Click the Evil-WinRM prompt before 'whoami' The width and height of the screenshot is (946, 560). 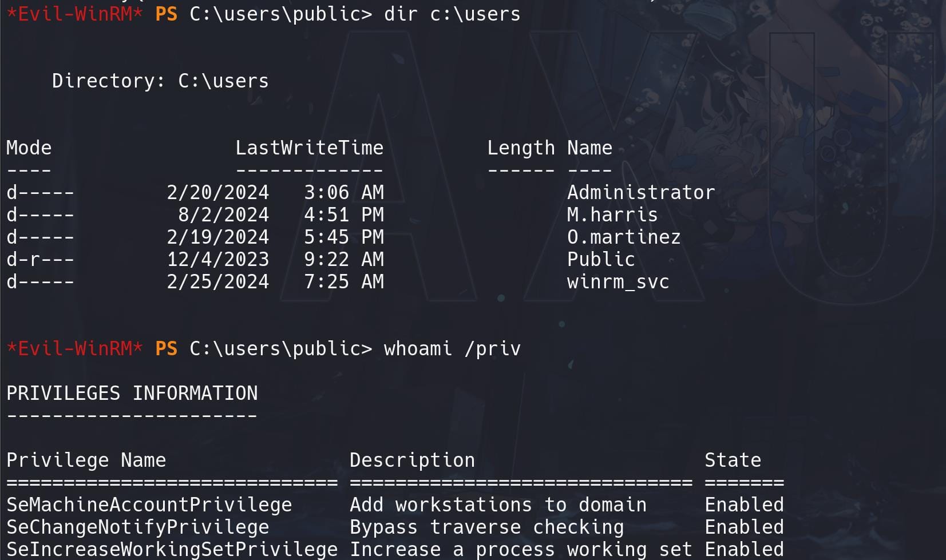pyautogui.click(x=74, y=348)
